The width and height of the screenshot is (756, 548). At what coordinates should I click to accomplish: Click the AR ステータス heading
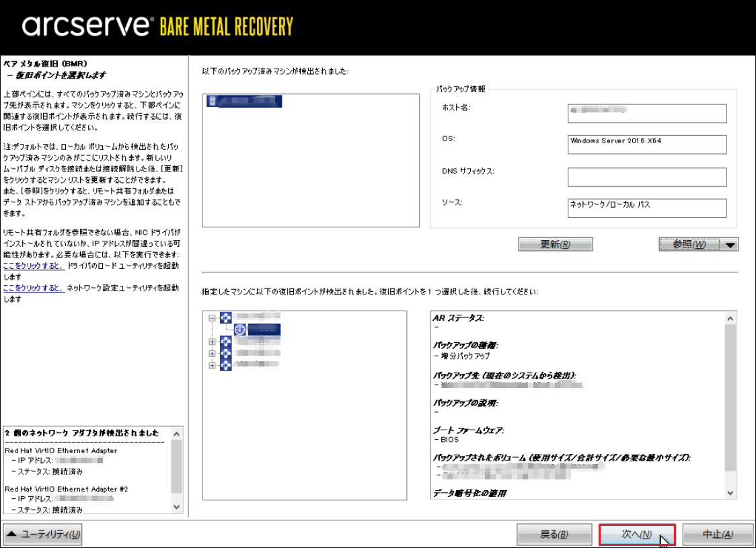coord(458,317)
